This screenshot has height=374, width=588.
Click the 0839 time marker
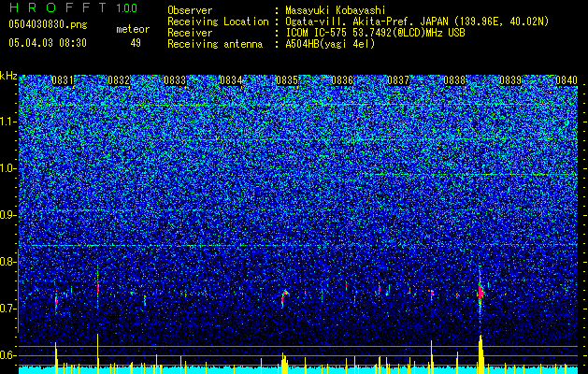[510, 80]
